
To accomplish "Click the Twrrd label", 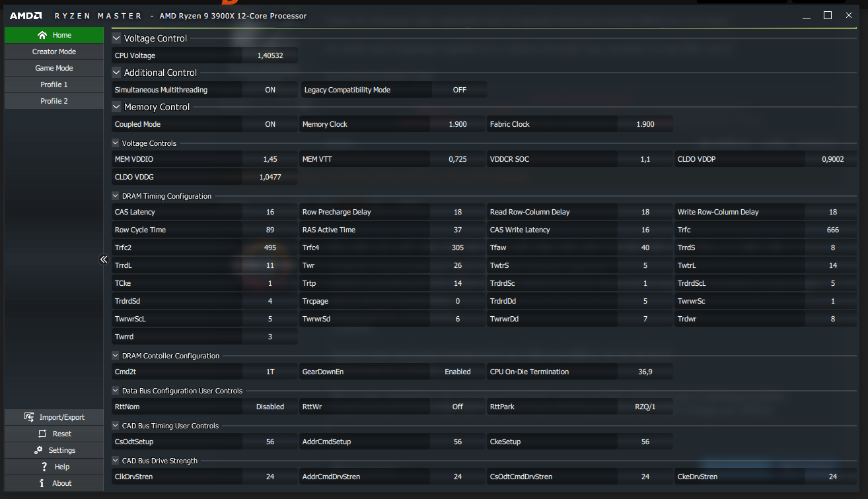I will tap(124, 337).
